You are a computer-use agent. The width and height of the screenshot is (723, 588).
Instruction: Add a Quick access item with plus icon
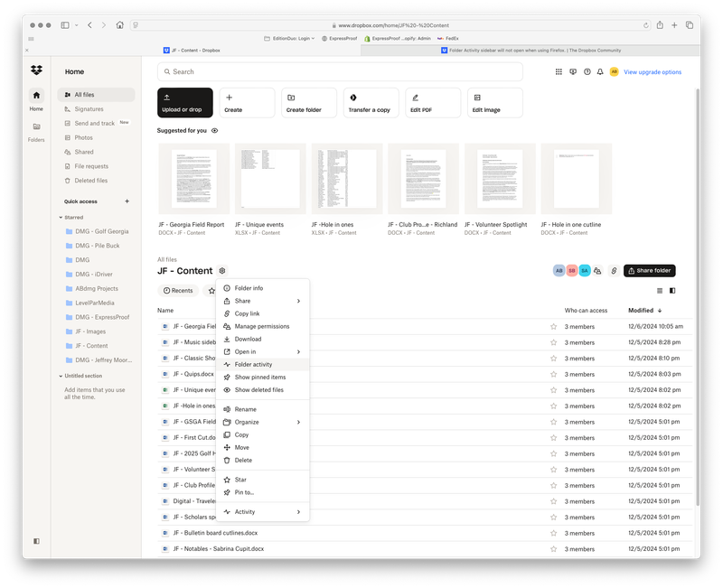127,201
